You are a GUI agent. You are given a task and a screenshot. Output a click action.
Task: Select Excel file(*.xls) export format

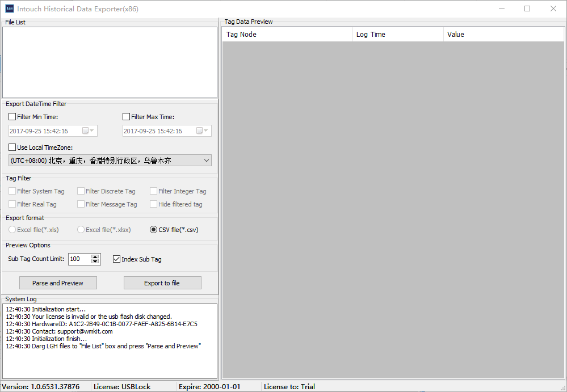point(12,229)
